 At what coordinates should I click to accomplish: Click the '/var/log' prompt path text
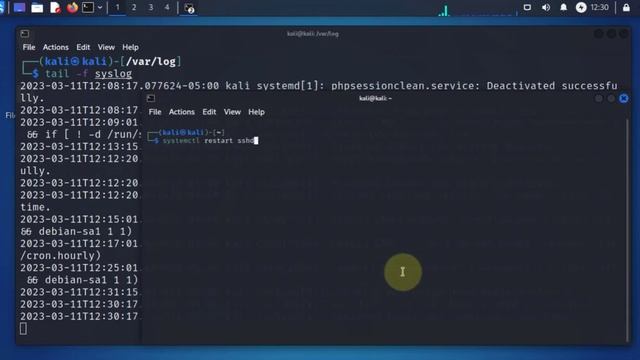151,62
